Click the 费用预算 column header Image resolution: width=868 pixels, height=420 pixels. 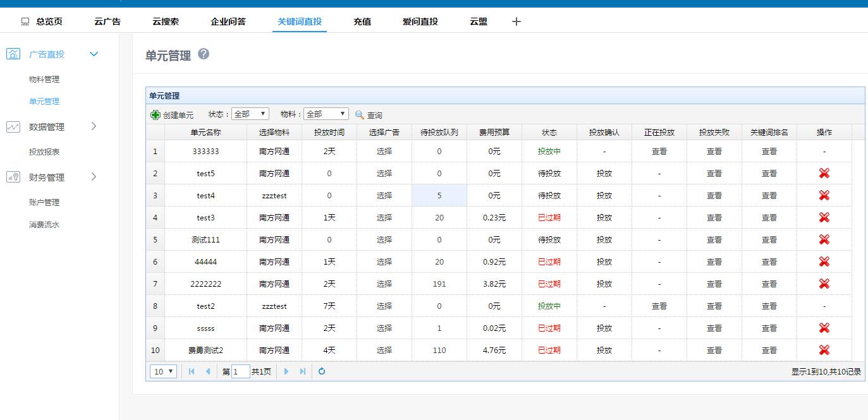pyautogui.click(x=494, y=133)
